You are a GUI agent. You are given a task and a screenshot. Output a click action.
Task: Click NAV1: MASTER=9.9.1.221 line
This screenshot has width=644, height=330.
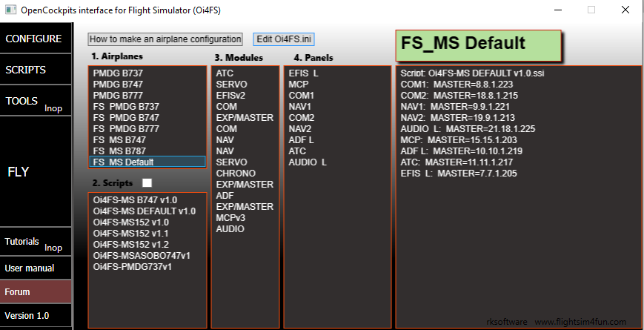(x=455, y=107)
